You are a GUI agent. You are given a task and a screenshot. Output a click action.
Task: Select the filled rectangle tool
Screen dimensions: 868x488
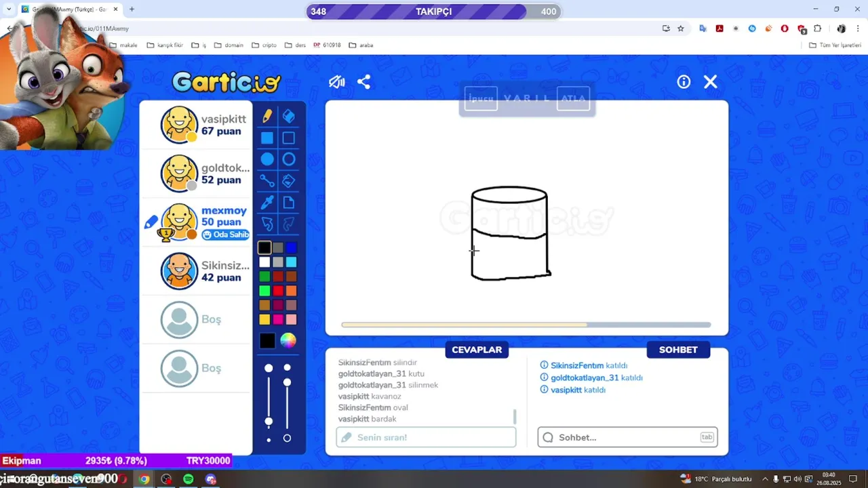point(267,138)
